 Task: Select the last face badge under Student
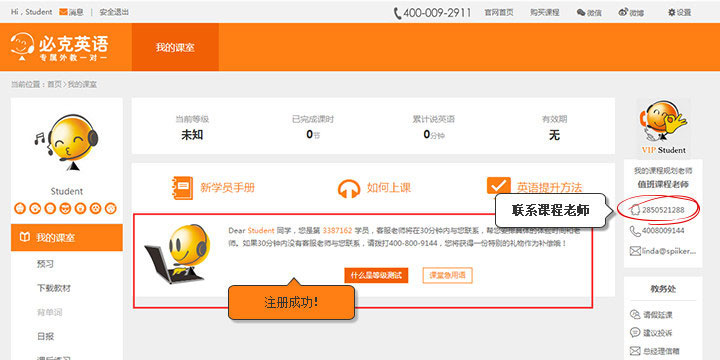click(x=111, y=208)
